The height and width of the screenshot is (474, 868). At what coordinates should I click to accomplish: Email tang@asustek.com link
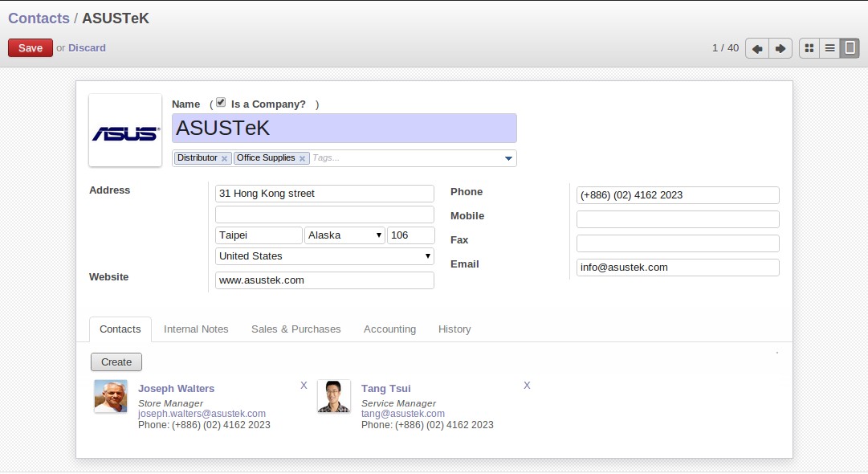[x=402, y=414]
